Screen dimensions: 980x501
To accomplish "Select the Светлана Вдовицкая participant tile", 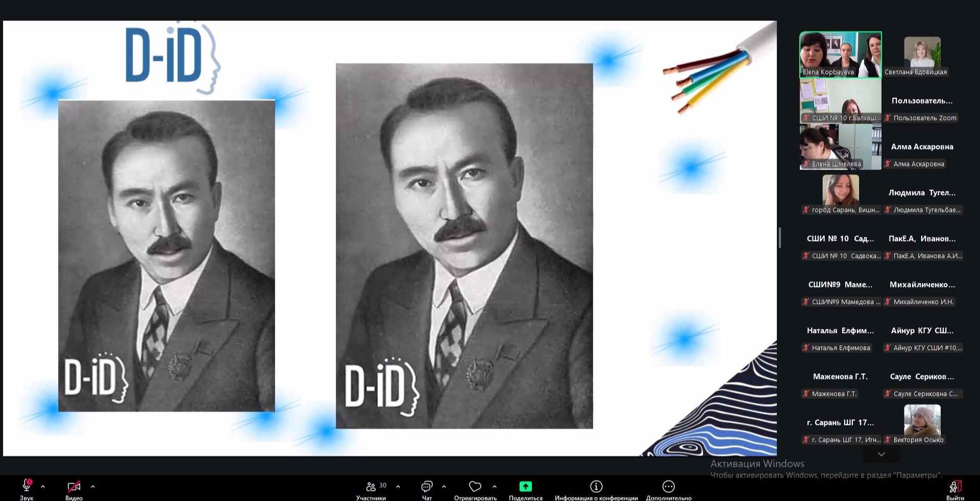I will tap(922, 55).
